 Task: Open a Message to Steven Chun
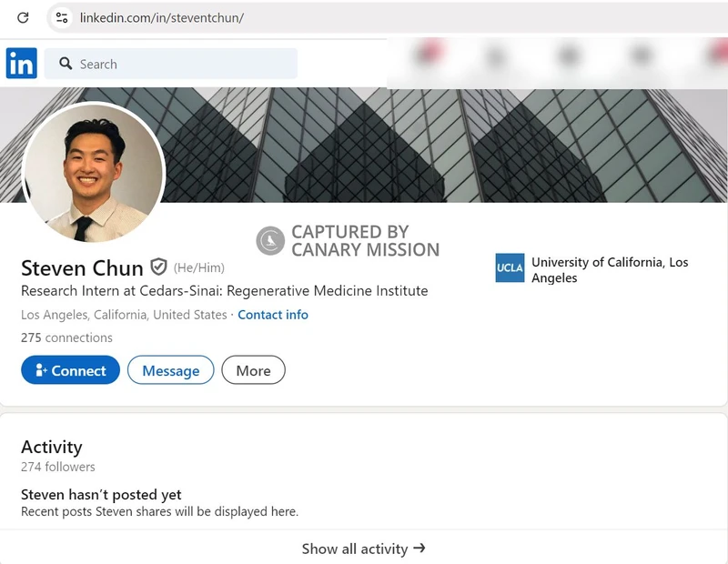pos(170,370)
